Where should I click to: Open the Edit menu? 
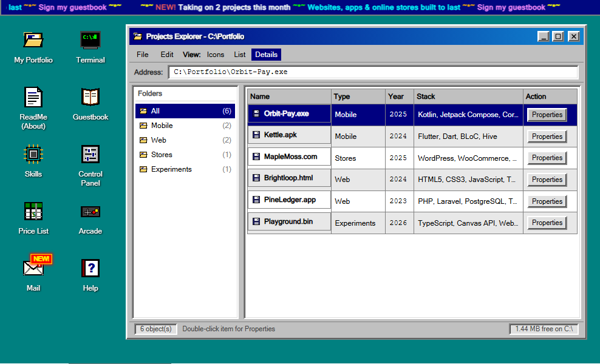pyautogui.click(x=167, y=54)
